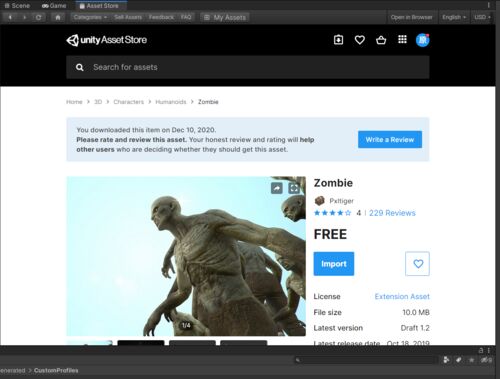Add Zombie to favorites heart button

(417, 264)
